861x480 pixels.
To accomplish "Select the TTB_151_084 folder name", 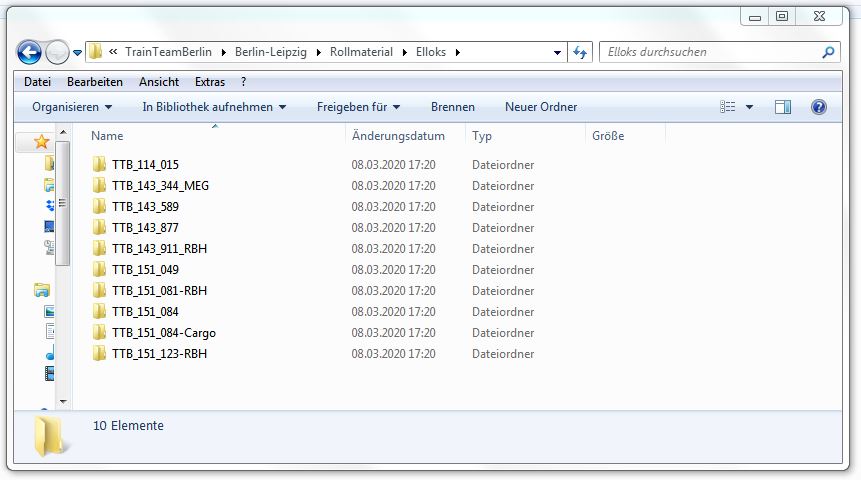I will (145, 312).
